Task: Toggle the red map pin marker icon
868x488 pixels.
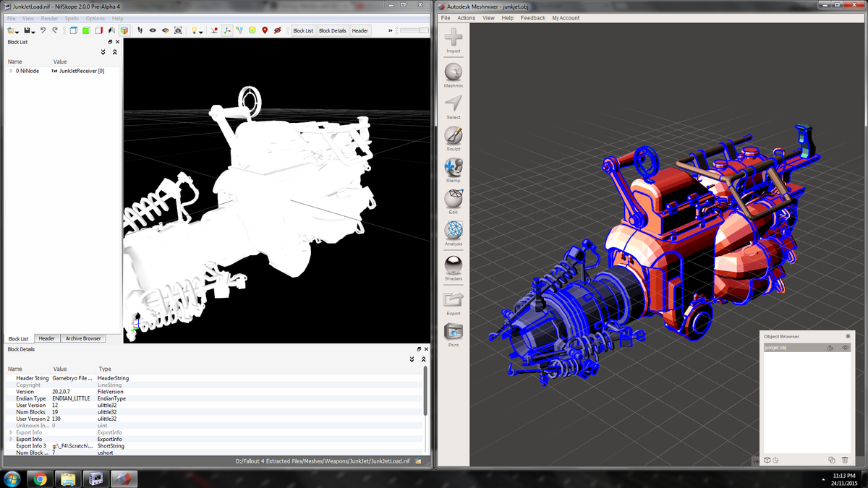Action: 265,30
